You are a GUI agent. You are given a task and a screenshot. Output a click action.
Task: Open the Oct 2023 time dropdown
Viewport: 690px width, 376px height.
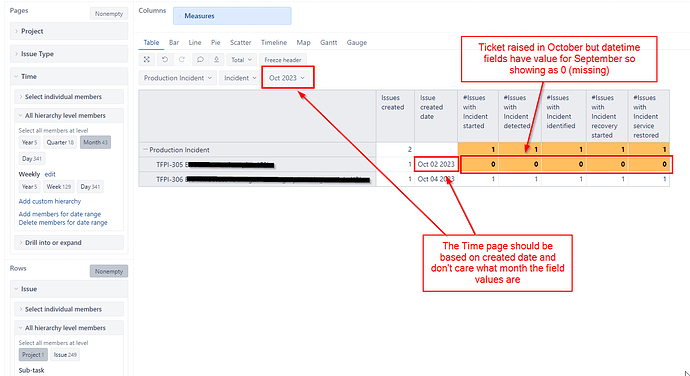(287, 78)
